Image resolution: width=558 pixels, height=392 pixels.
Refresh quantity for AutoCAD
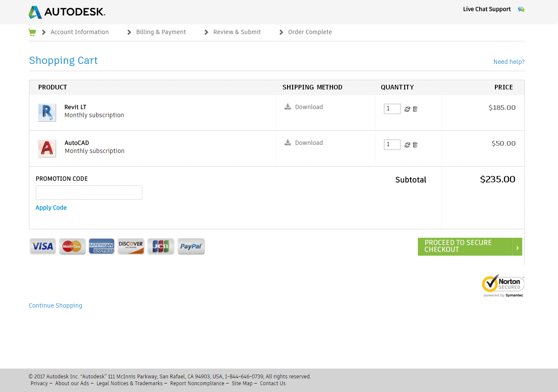click(x=407, y=145)
